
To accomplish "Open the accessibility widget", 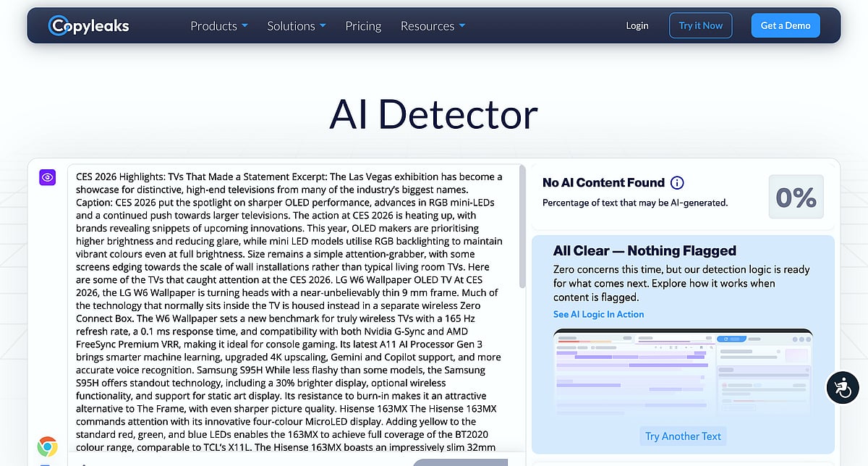I will point(842,387).
